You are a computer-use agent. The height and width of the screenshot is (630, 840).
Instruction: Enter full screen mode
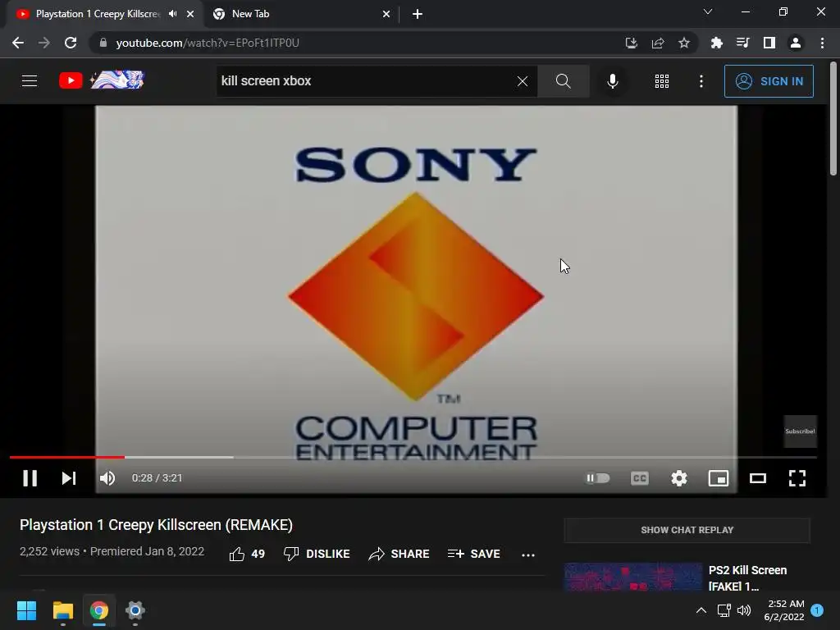pyautogui.click(x=797, y=478)
